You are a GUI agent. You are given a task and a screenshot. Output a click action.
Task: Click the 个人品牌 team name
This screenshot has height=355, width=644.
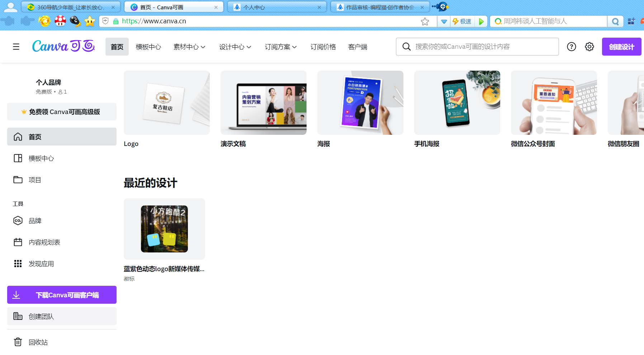point(48,82)
